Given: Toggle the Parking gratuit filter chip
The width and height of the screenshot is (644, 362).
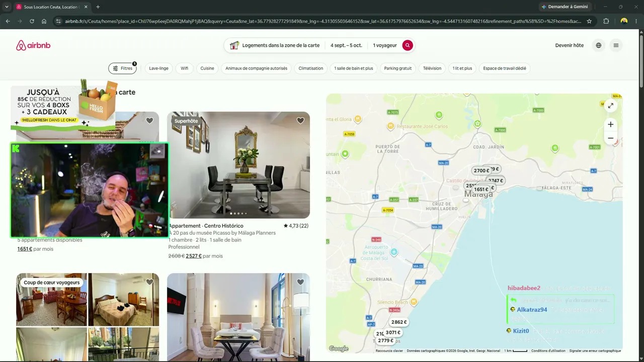Looking at the screenshot, I should point(398,68).
